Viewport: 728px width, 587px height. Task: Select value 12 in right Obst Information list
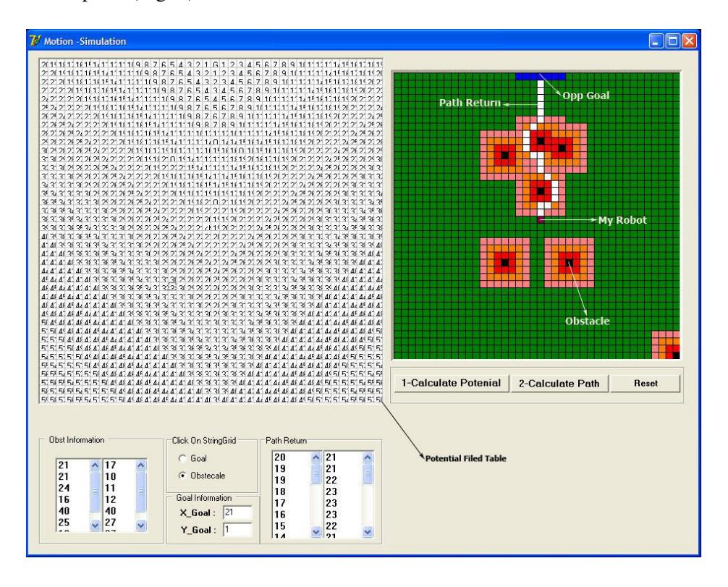click(111, 499)
